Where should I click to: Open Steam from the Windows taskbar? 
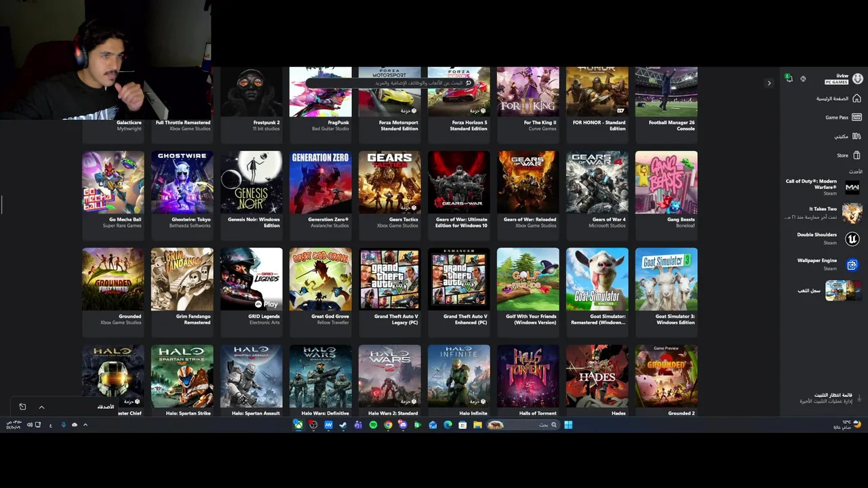[343, 425]
